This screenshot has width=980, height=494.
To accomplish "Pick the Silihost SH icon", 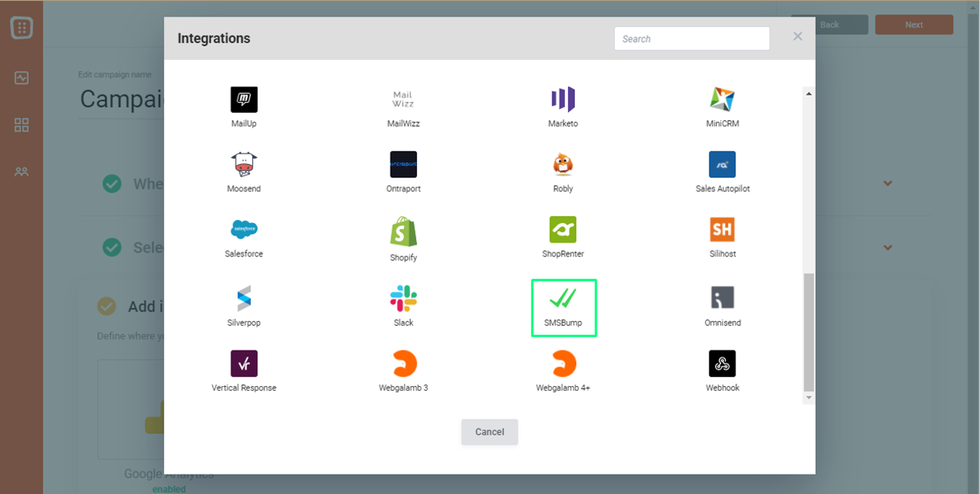I will click(x=722, y=230).
